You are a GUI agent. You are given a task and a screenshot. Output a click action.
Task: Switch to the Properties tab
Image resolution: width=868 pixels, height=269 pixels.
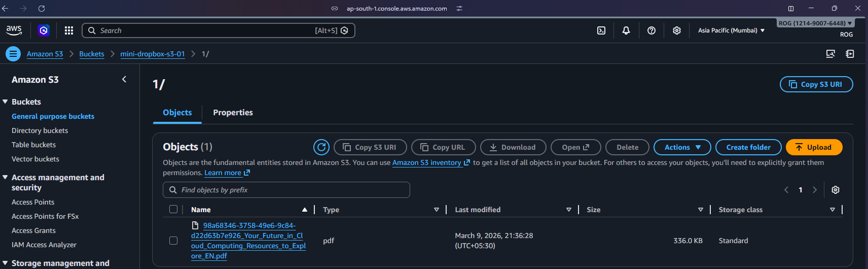(x=233, y=113)
